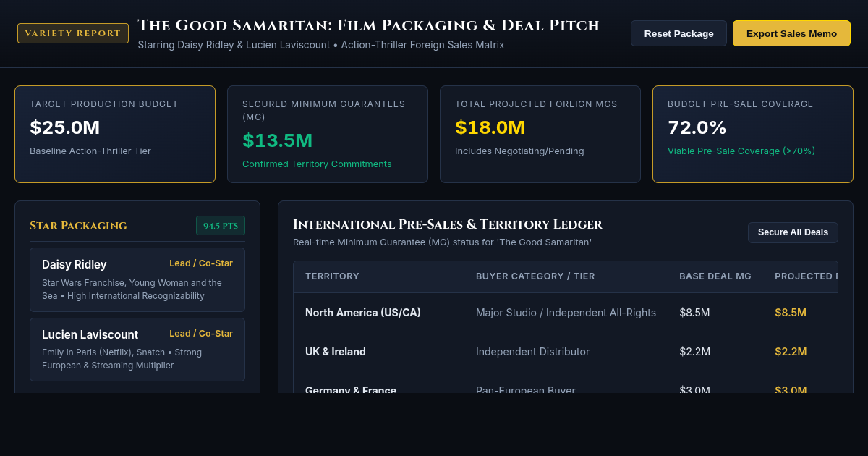
Task: Click the Base Deal MG column header
Action: click(x=715, y=276)
